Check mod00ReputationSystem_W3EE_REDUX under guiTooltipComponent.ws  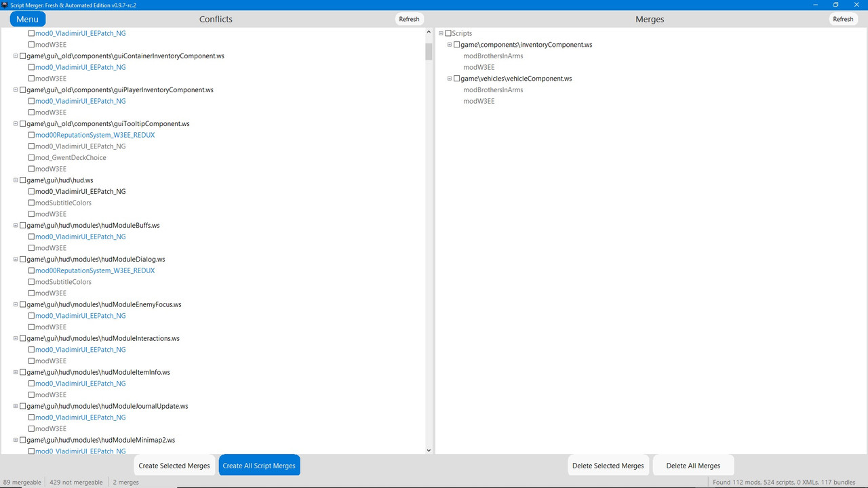click(x=31, y=135)
